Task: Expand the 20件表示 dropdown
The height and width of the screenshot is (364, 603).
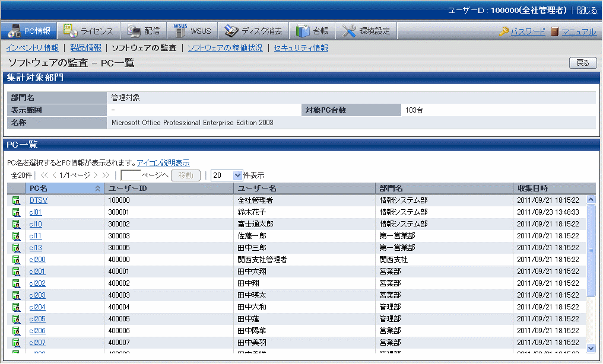Action: (x=238, y=175)
